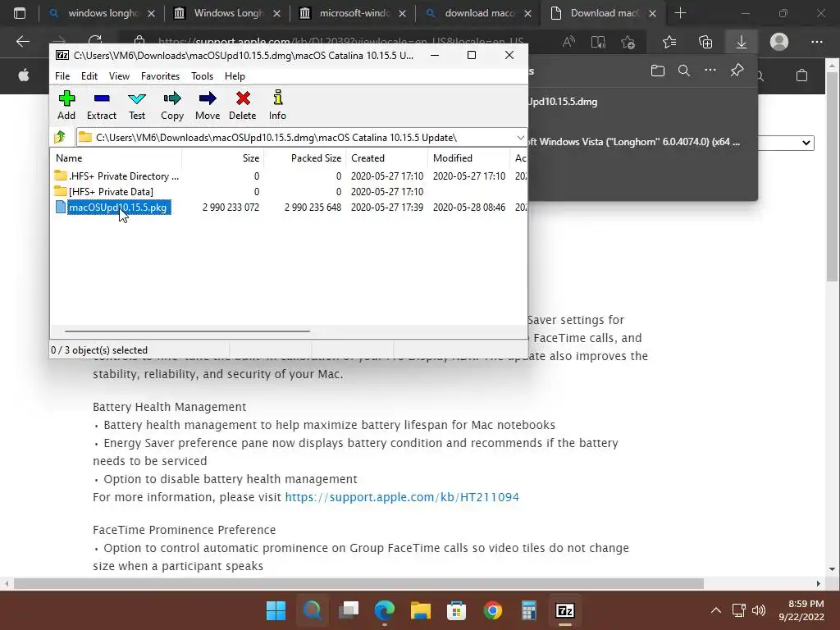Open the 7-Zip Edit menu
Screen dimensions: 840x630
point(89,76)
